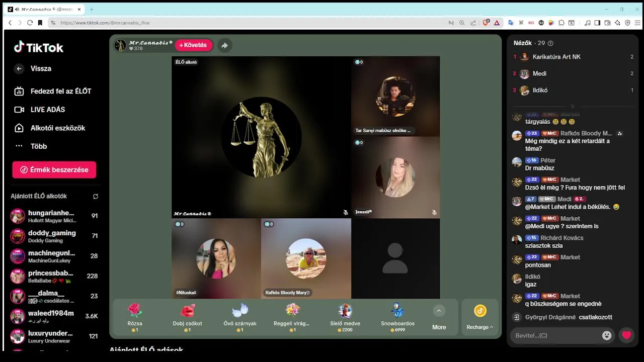
Task: Click the muted mic icon on Mr.Cannabis tile
Action: pos(346,213)
